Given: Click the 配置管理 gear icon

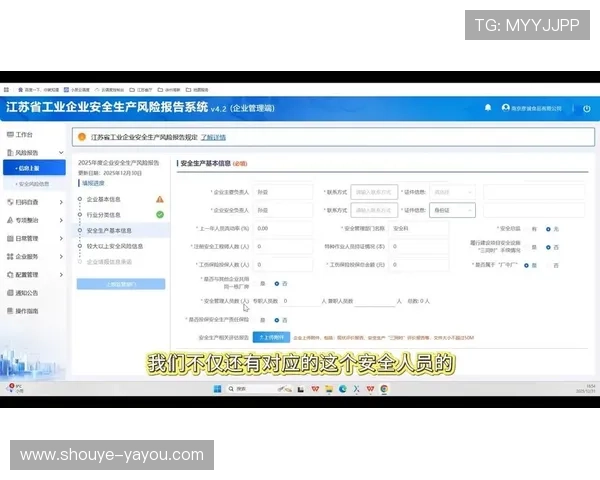Looking at the screenshot, I should point(10,274).
